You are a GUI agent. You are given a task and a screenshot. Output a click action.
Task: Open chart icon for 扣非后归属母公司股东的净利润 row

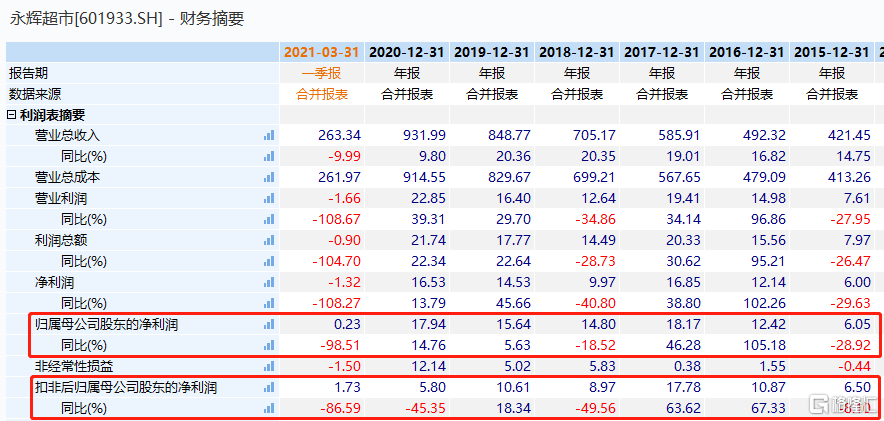[269, 388]
